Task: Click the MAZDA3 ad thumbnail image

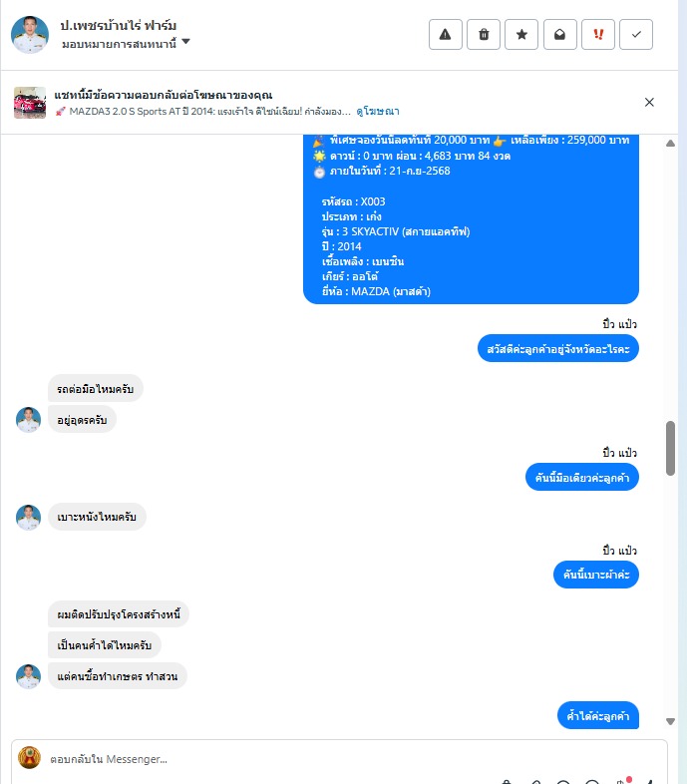Action: pos(30,103)
